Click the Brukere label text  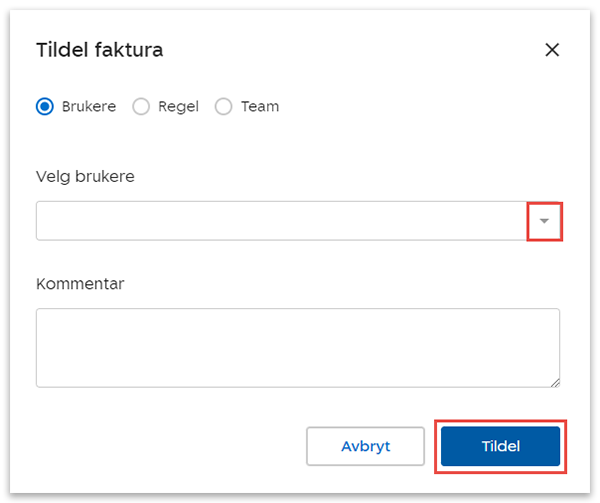(88, 106)
